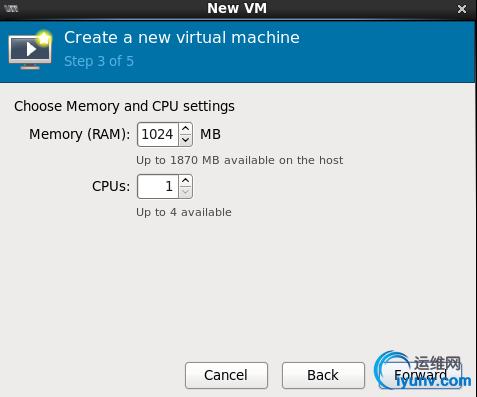477x397 pixels.
Task: Open the window menu icon in title bar
Action: click(x=11, y=9)
